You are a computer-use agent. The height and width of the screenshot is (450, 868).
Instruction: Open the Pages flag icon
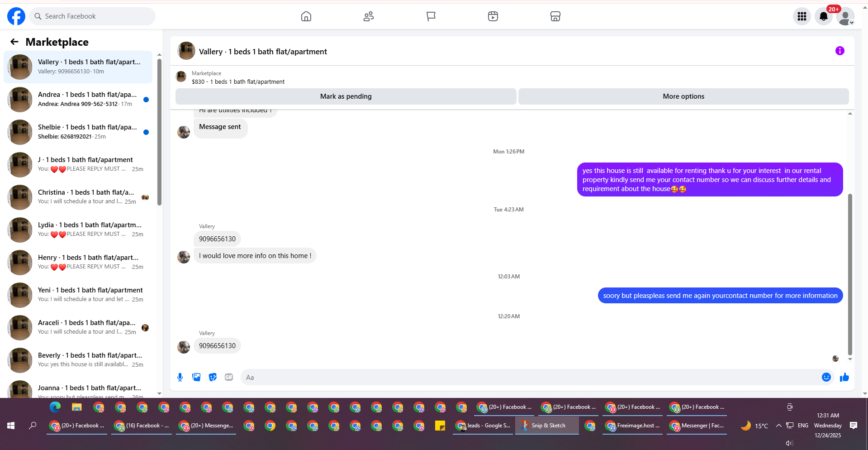tap(431, 16)
